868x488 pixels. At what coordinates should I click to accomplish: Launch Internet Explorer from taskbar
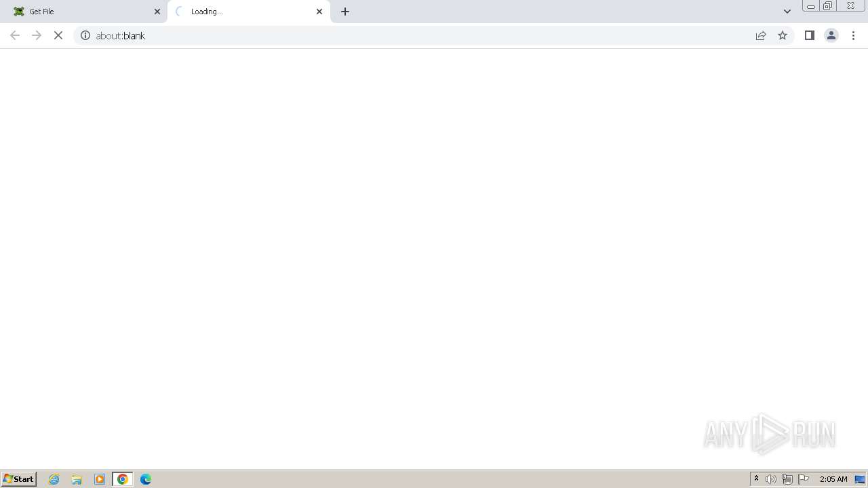click(x=54, y=479)
